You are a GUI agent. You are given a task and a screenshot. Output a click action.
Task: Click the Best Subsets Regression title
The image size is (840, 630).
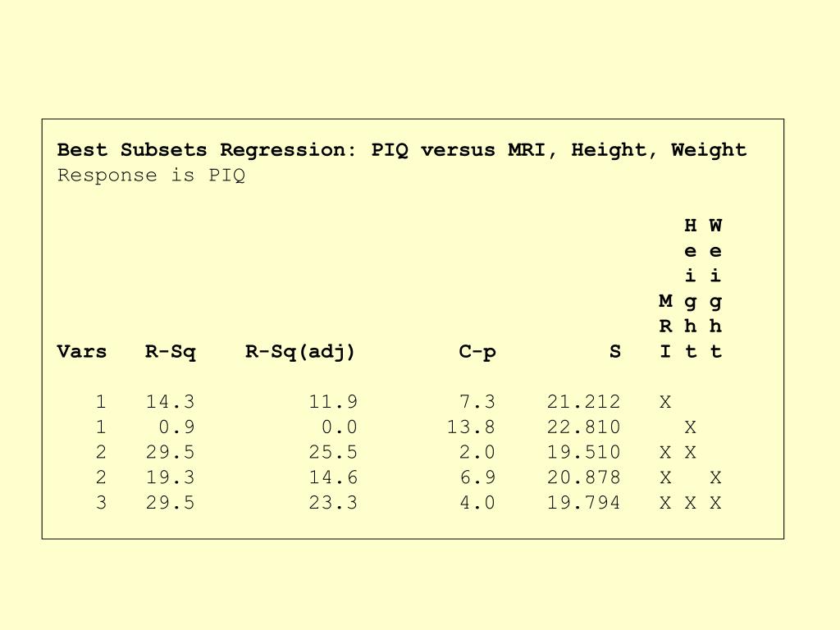pos(402,150)
